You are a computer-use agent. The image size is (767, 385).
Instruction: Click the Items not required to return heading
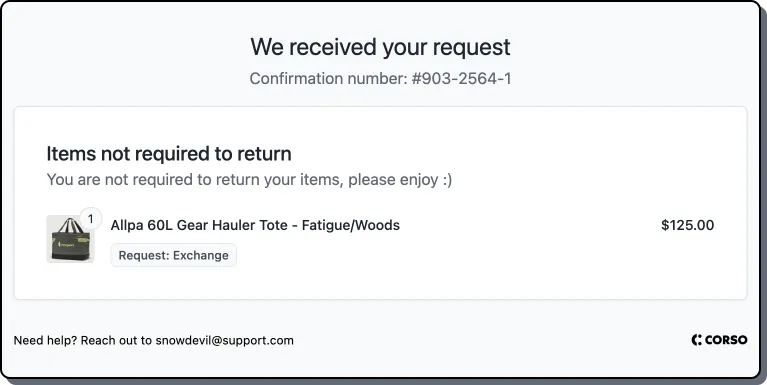tap(169, 154)
